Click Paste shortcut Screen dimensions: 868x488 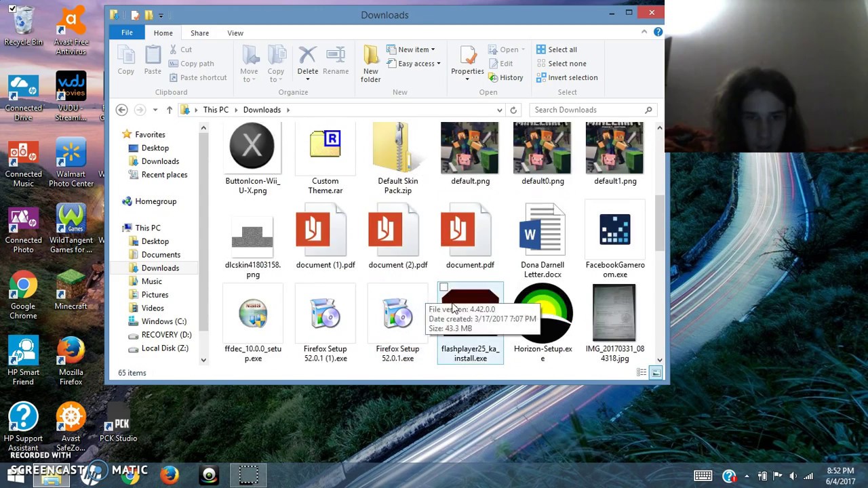pyautogui.click(x=197, y=77)
